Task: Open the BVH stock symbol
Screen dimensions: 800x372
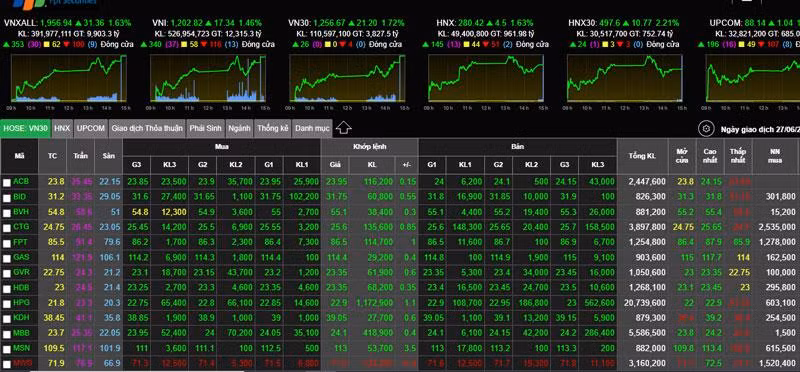Action: tap(21, 212)
